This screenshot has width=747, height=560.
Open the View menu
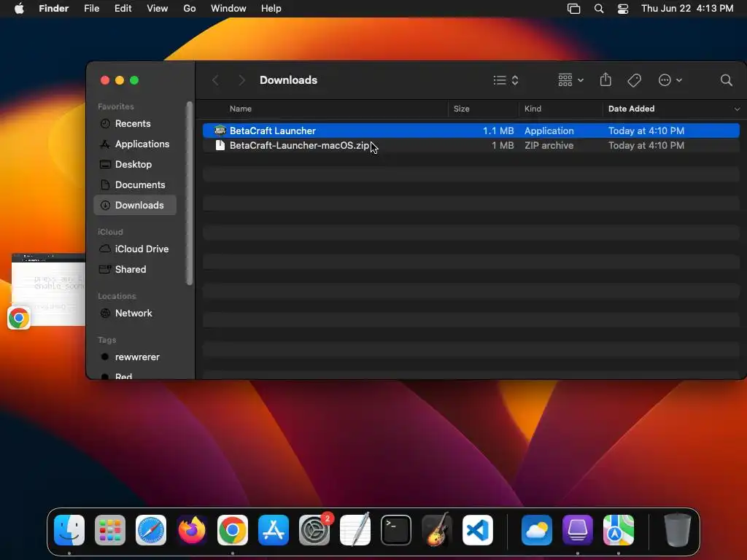pos(158,9)
